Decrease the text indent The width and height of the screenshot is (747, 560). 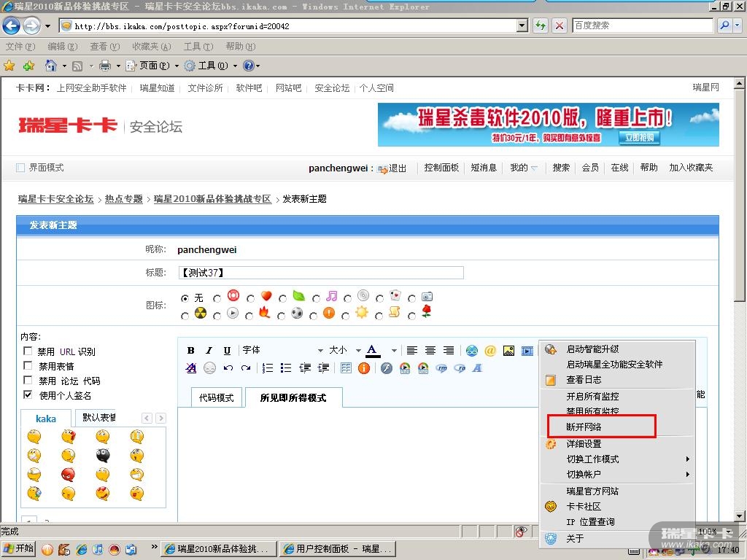click(305, 368)
